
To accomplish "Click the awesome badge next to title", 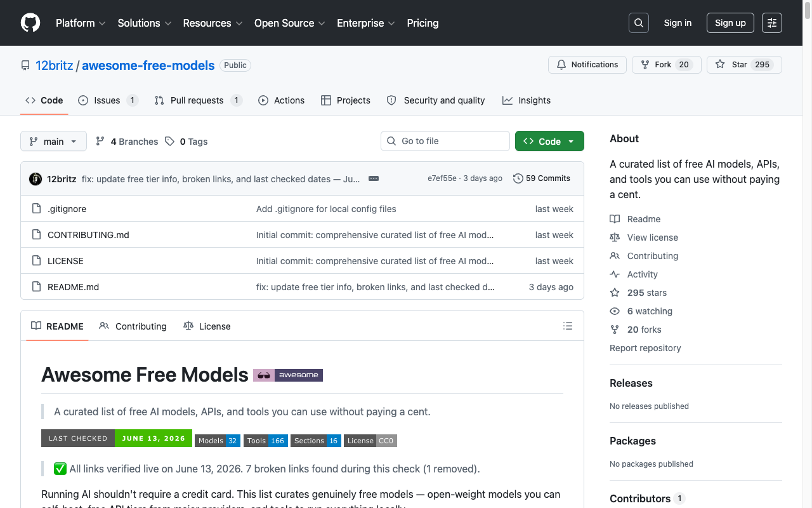I will (x=288, y=375).
